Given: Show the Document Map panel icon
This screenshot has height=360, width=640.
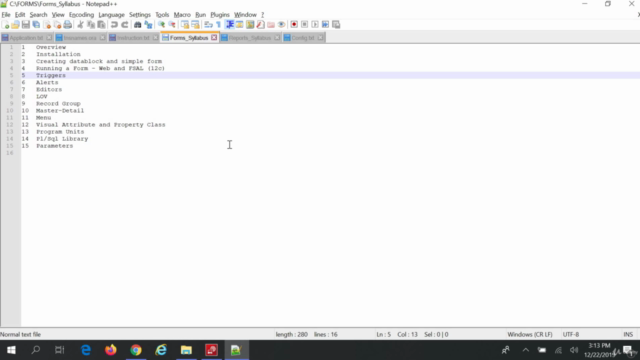Looking at the screenshot, I should tap(250, 24).
